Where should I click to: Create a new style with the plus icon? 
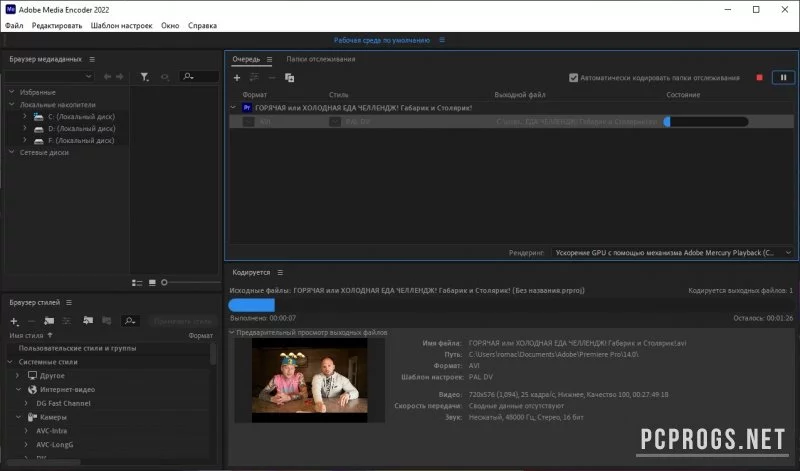tap(14, 321)
